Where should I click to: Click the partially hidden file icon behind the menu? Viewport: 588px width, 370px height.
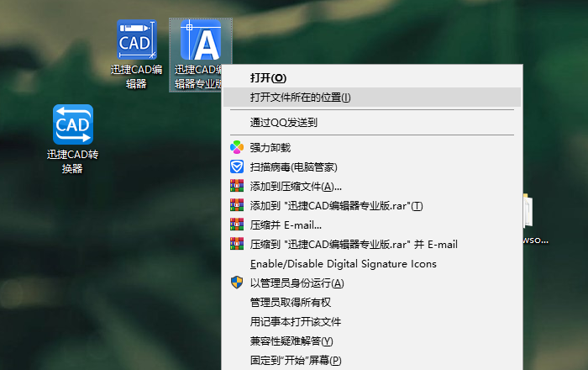point(528,210)
